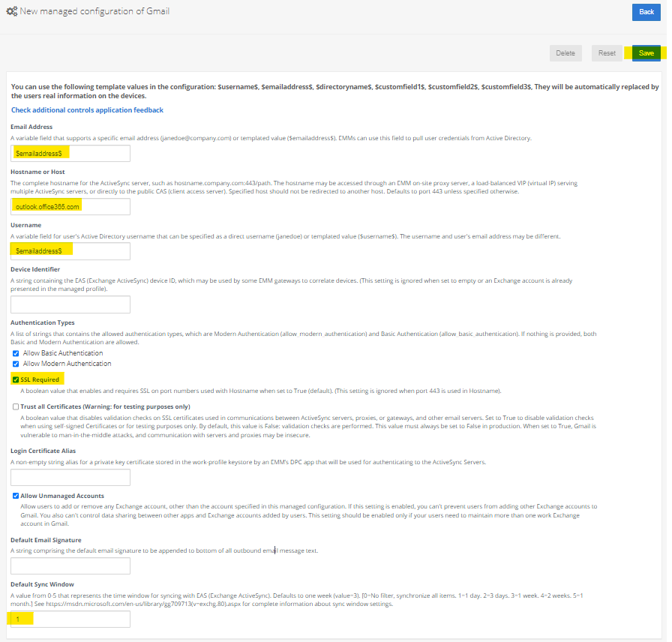Screen dimensions: 672x642
Task: Click the Reset button
Action: click(x=607, y=53)
